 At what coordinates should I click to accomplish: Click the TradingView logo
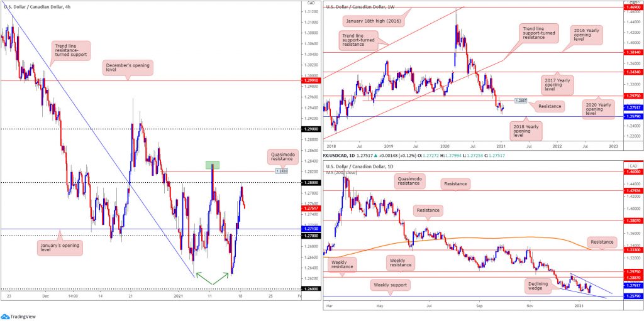click(18, 317)
